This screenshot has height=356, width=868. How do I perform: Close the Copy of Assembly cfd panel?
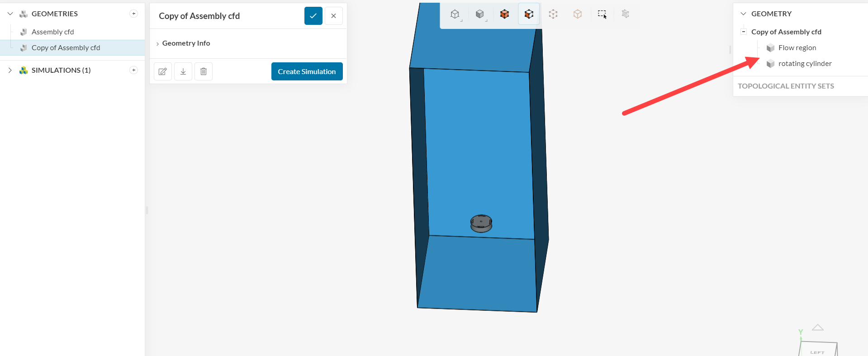click(x=334, y=16)
